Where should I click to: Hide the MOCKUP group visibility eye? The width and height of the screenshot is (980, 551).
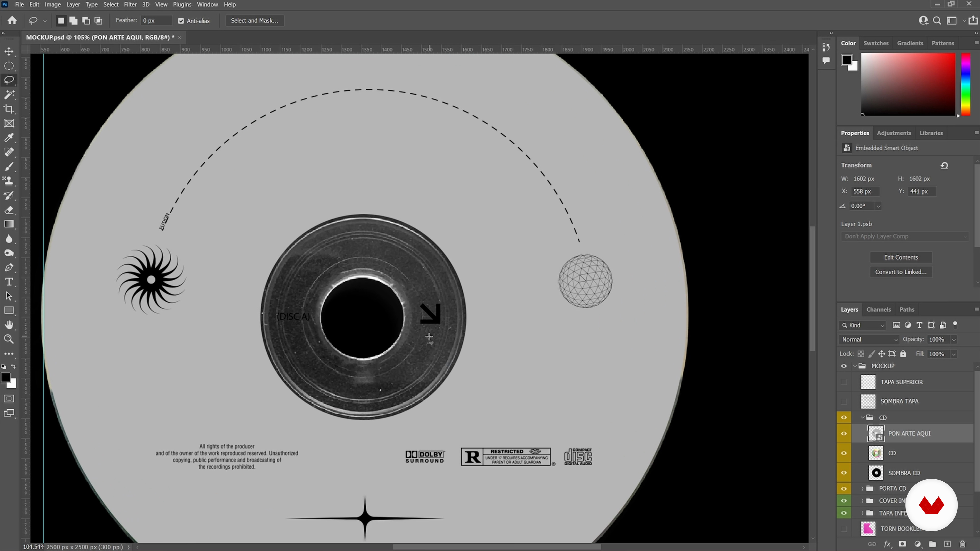coord(844,366)
